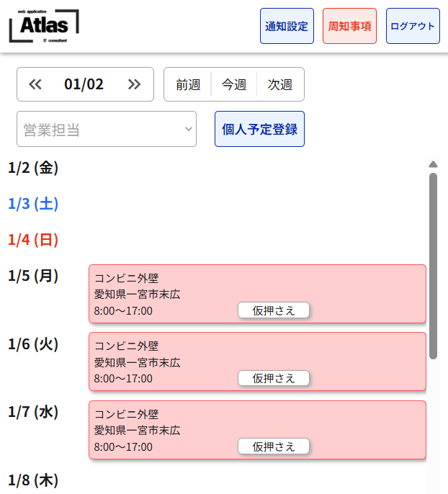
Task: Open 周知事項 announcements
Action: click(x=349, y=26)
